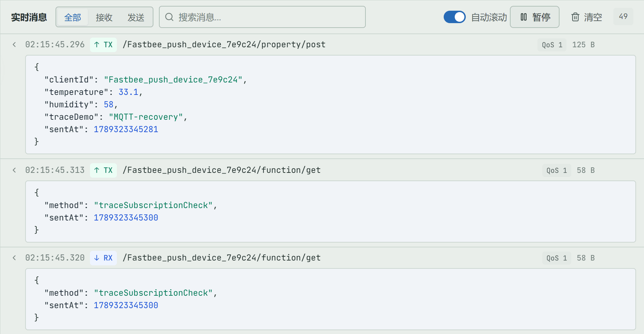
Task: Click 58 B size on 02:15:45.313 row
Action: coord(586,170)
